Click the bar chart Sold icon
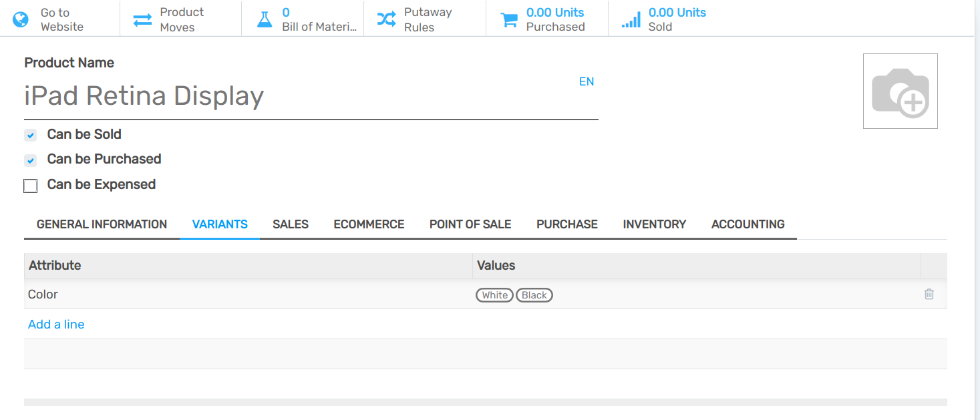The height and width of the screenshot is (420, 980). click(x=631, y=20)
